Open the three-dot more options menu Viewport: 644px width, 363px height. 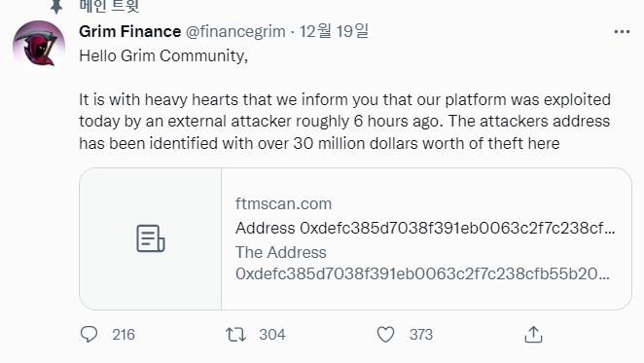tap(622, 32)
